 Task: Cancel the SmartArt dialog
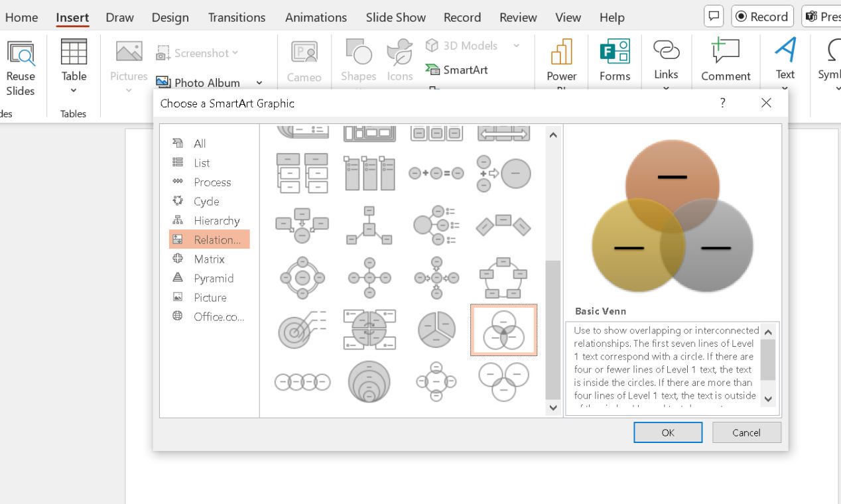[x=747, y=432]
